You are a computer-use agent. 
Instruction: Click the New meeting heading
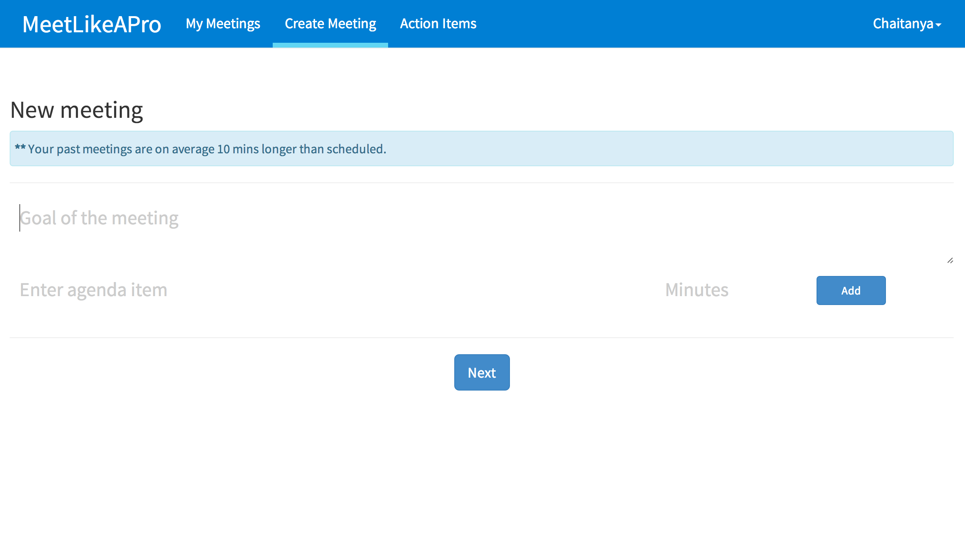point(77,110)
